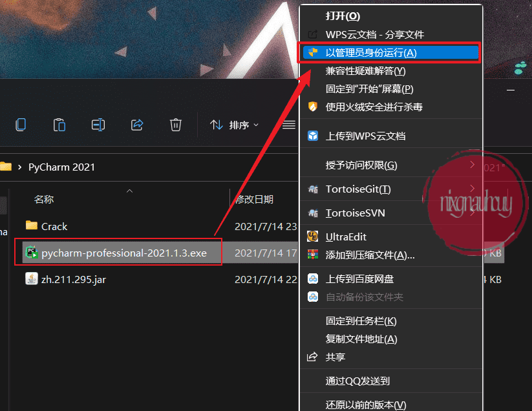Click the Rename icon in Explorer toolbar

pos(98,125)
